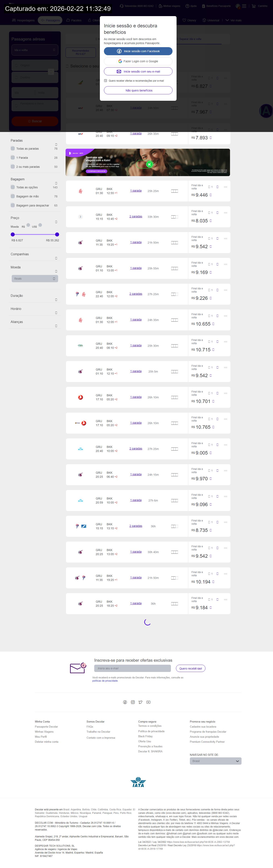This screenshot has height=868, width=273.
Task: Open the YouTube icon in the footer
Action: [148, 702]
